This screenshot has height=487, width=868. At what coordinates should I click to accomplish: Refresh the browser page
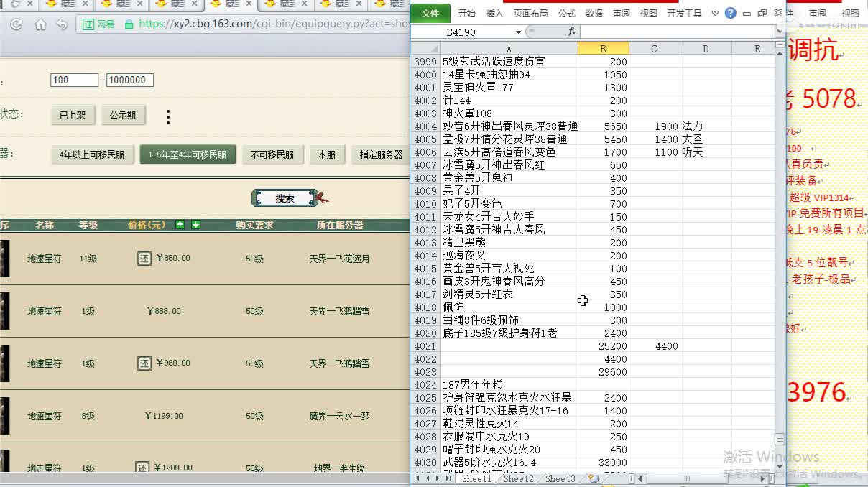click(16, 24)
